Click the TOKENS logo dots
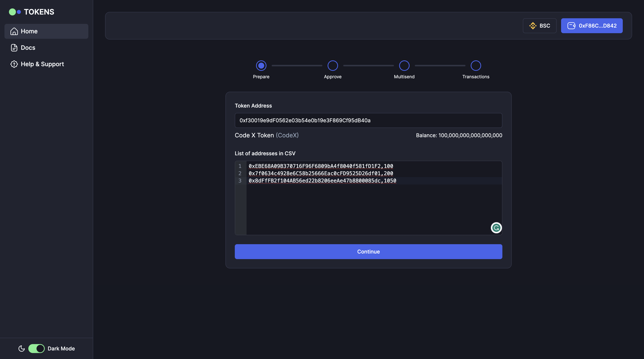The height and width of the screenshot is (359, 644). [15, 12]
